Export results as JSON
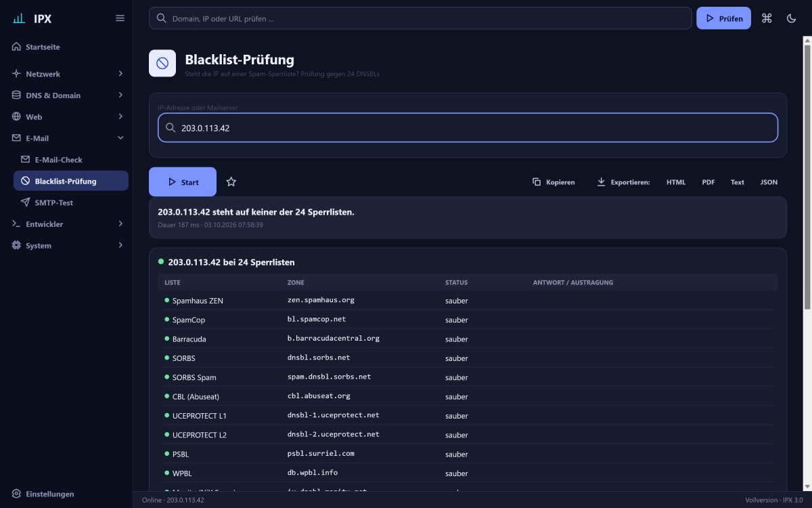Viewport: 812px width, 508px height. [x=769, y=182]
